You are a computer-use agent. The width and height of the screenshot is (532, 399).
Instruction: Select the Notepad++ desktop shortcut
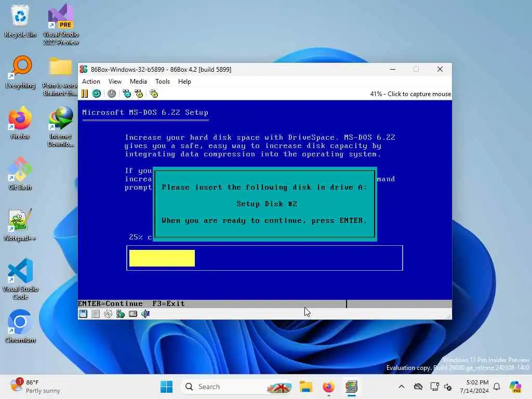click(20, 224)
